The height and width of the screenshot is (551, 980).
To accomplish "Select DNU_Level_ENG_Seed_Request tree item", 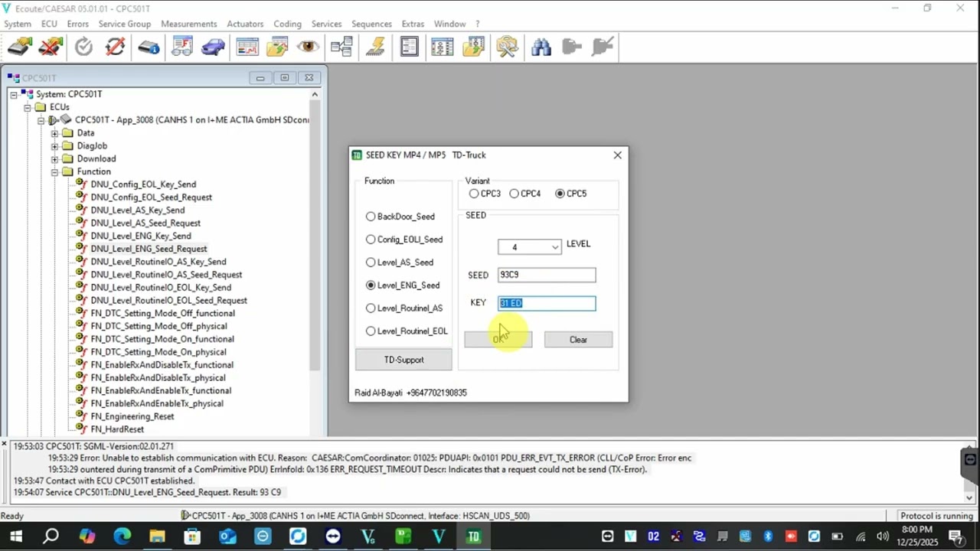I will (x=149, y=249).
